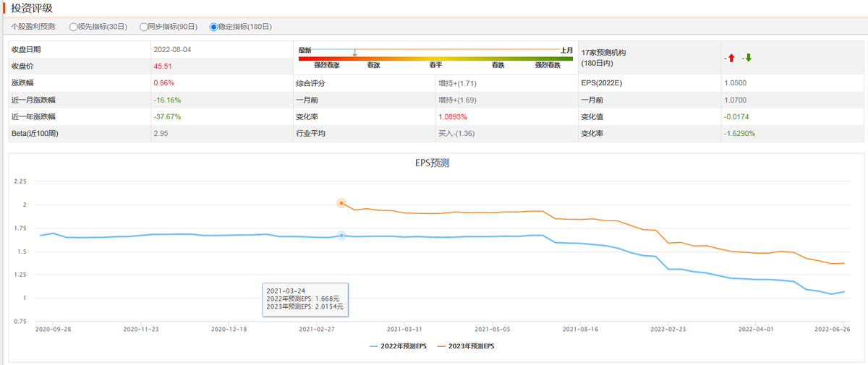Screen dimensions: 868x365
Task: Click the EPS 变化率 value -1.6290%
Action: 739,134
